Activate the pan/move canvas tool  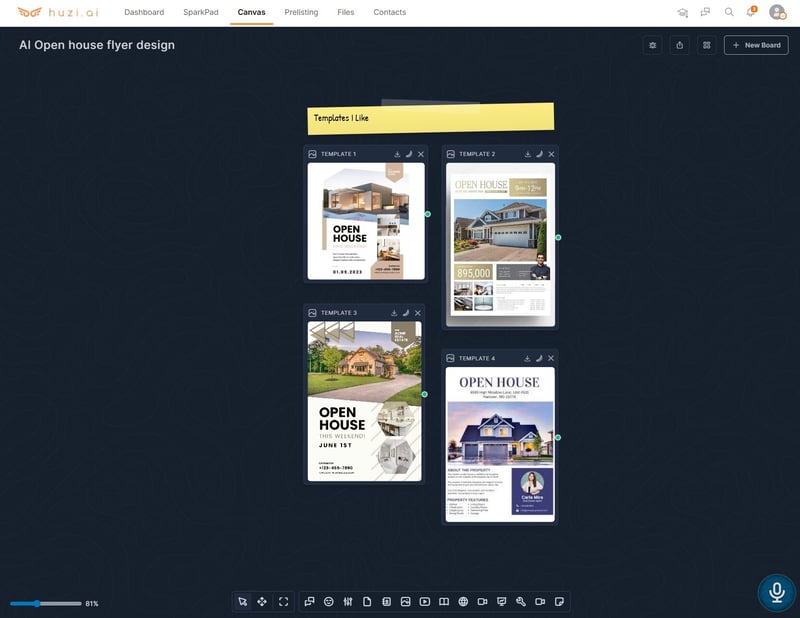coord(262,602)
